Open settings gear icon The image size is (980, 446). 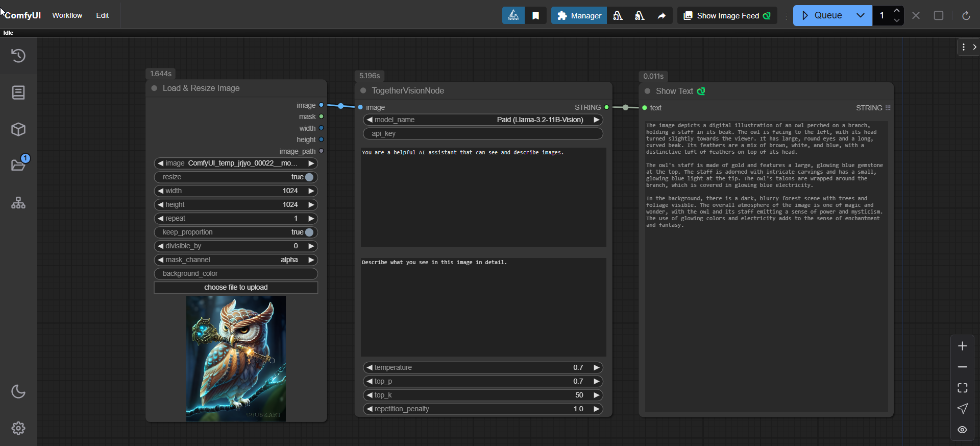pyautogui.click(x=18, y=428)
